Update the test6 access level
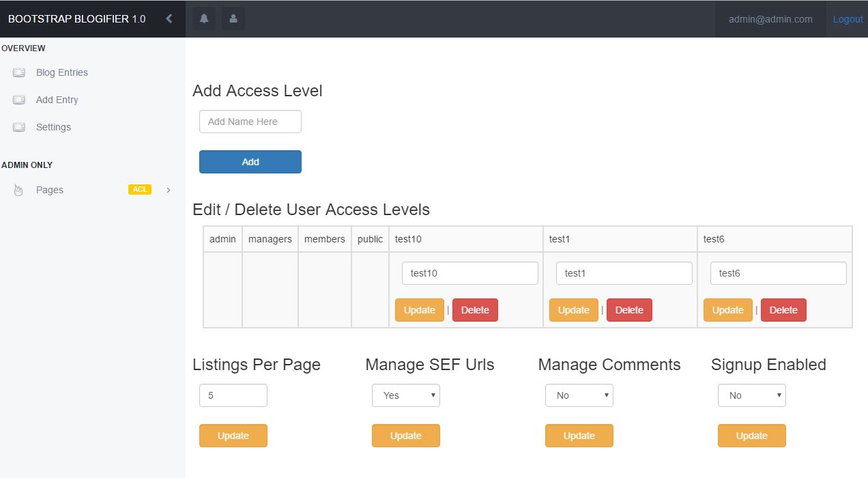The height and width of the screenshot is (478, 868). tap(727, 310)
